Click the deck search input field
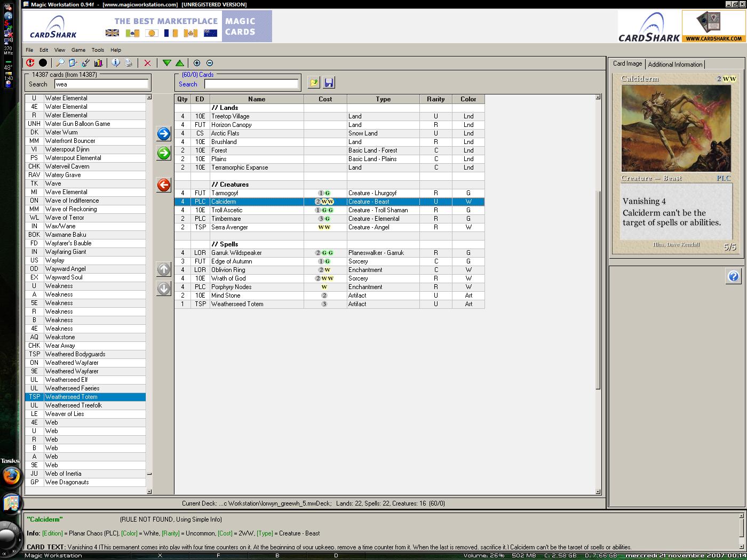Viewport: 747px width, 560px height. tap(251, 84)
